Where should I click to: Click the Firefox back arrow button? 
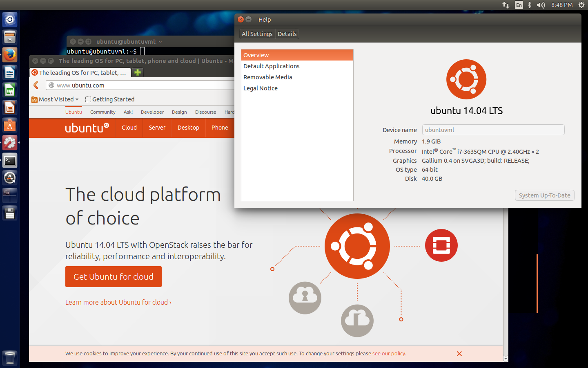[36, 85]
